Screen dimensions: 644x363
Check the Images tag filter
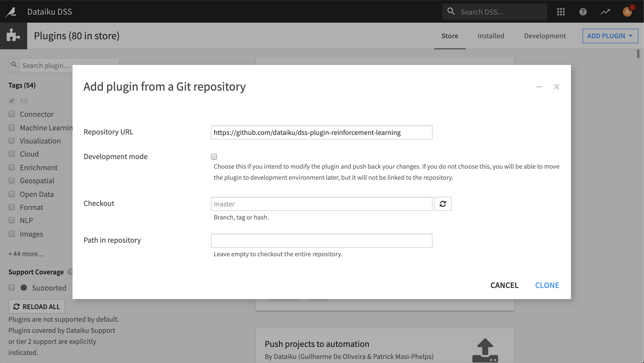[x=12, y=234]
